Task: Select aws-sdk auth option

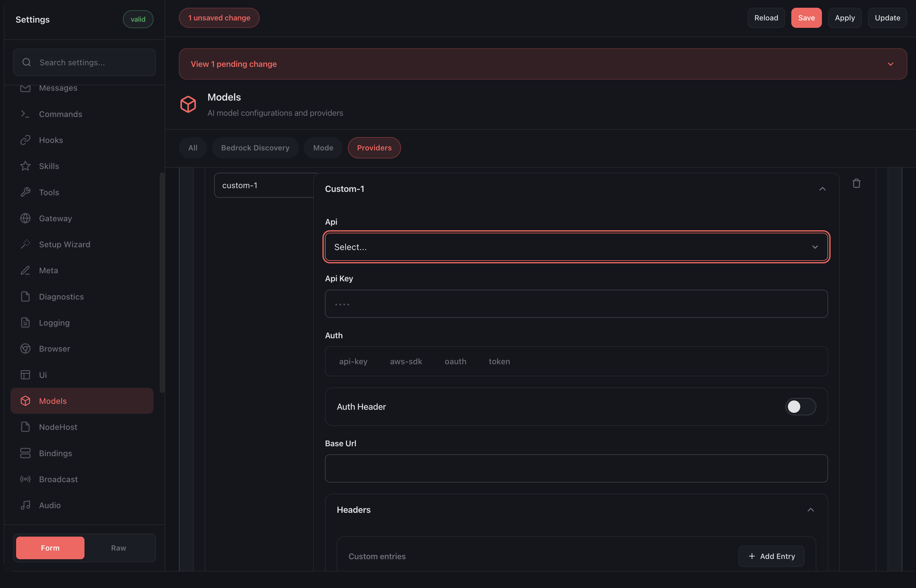Action: tap(406, 361)
